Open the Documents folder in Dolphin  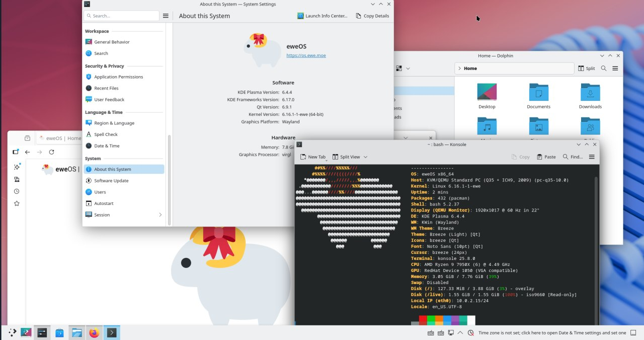[538, 96]
